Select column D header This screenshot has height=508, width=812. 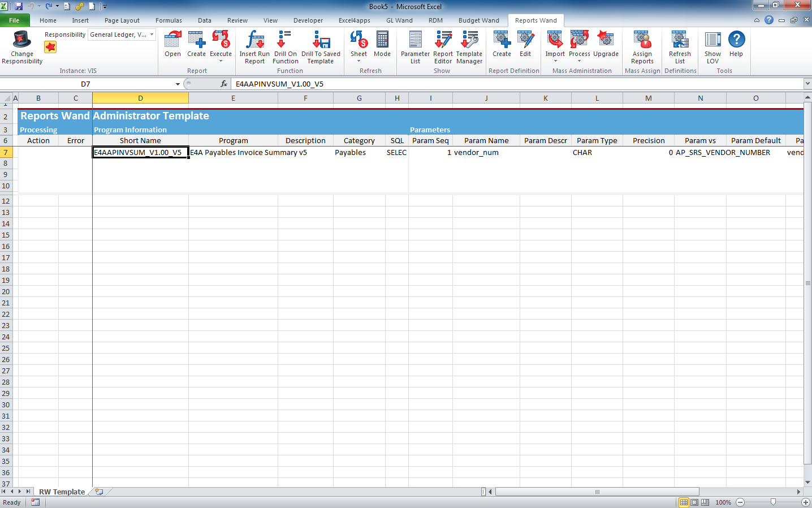point(140,98)
